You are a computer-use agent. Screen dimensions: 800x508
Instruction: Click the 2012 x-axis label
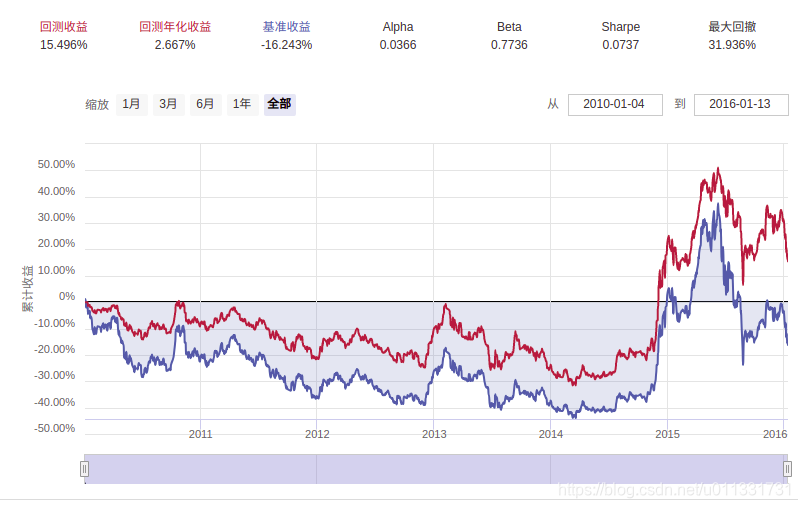tap(317, 434)
